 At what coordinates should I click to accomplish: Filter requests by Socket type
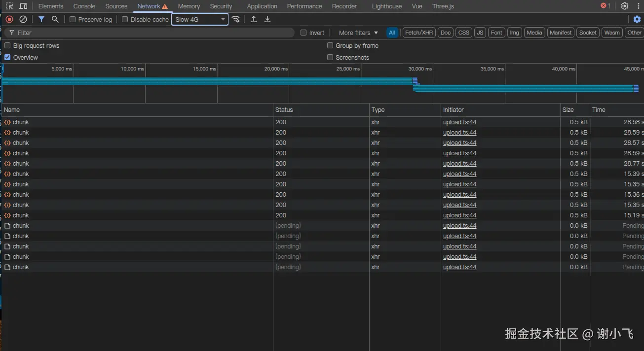pyautogui.click(x=588, y=33)
